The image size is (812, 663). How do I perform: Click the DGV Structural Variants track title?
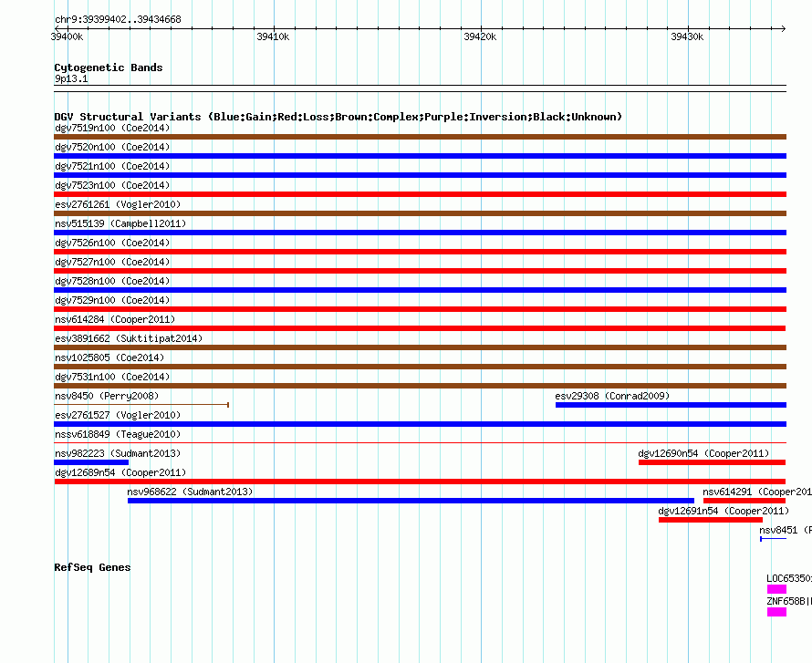tap(338, 117)
